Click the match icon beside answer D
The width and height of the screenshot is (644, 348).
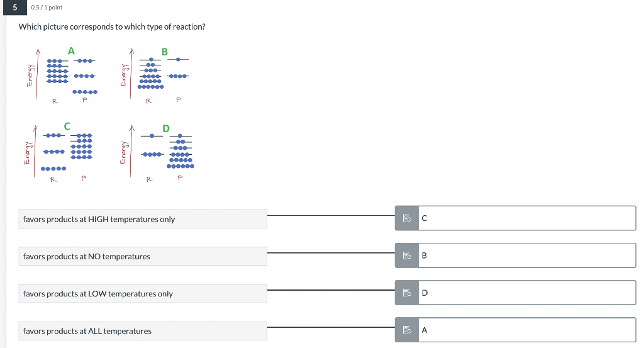tap(406, 293)
